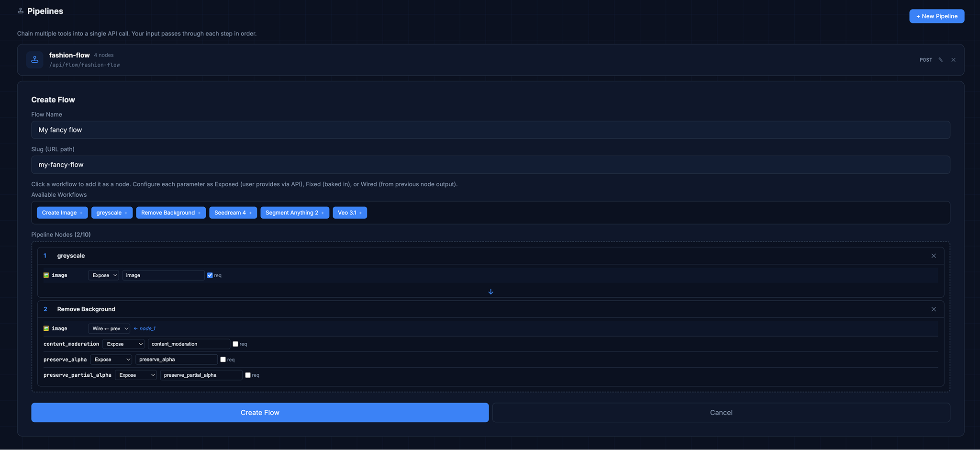Uncheck the req checkbox for greyscale image

click(210, 275)
